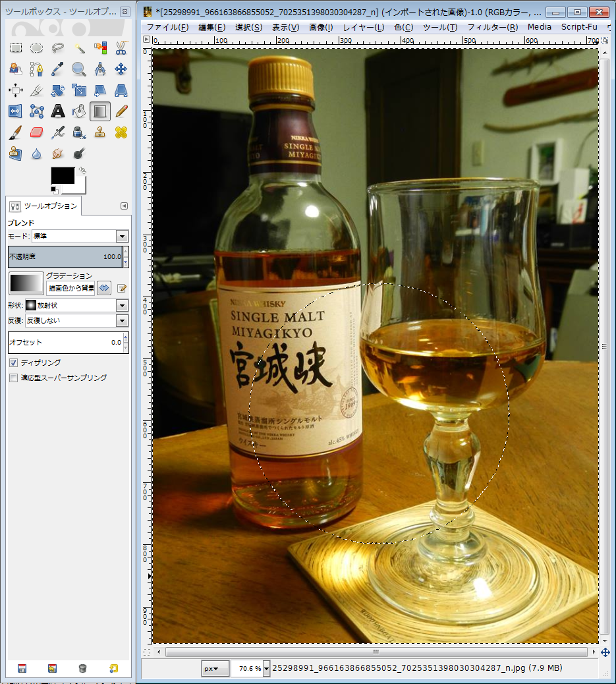Click the black foreground color swatch
Screen dimensions: 616x684
point(63,175)
